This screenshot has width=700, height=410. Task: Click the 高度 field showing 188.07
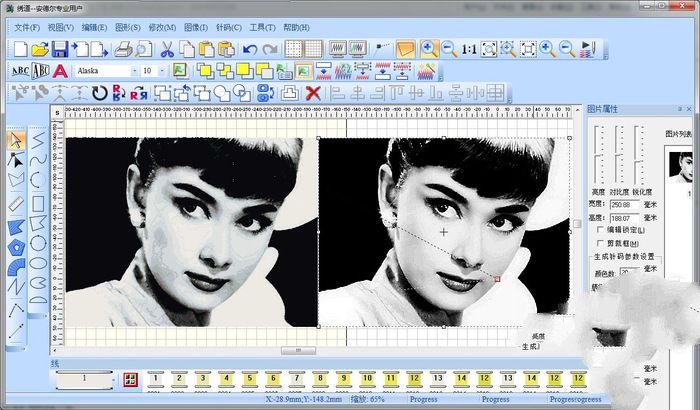tap(625, 218)
